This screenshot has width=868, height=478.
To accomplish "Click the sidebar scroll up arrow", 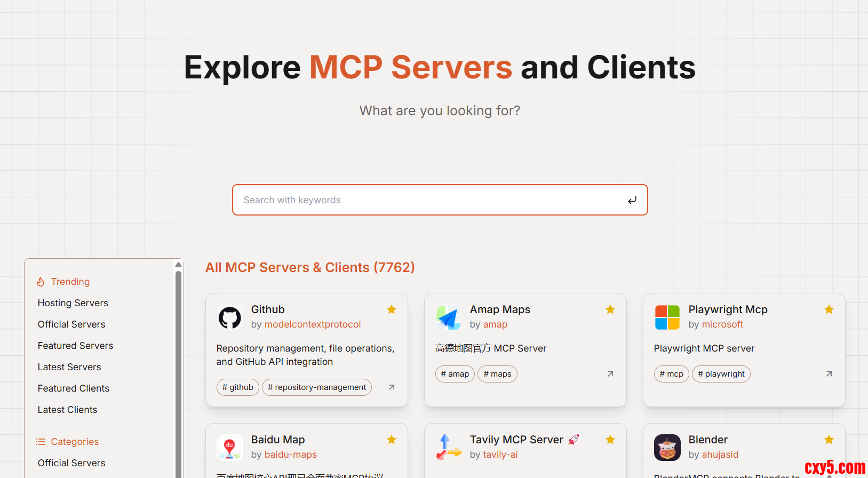I will [x=179, y=265].
